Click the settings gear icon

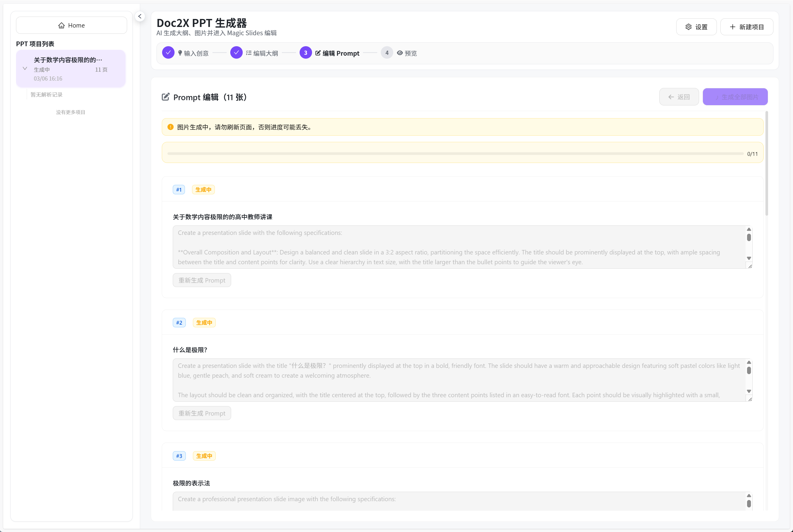point(688,27)
